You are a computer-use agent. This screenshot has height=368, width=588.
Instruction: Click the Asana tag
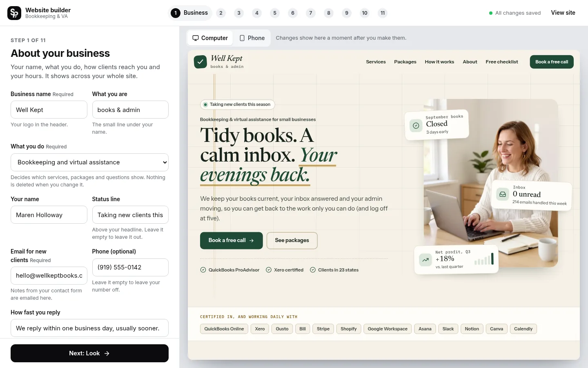click(425, 329)
